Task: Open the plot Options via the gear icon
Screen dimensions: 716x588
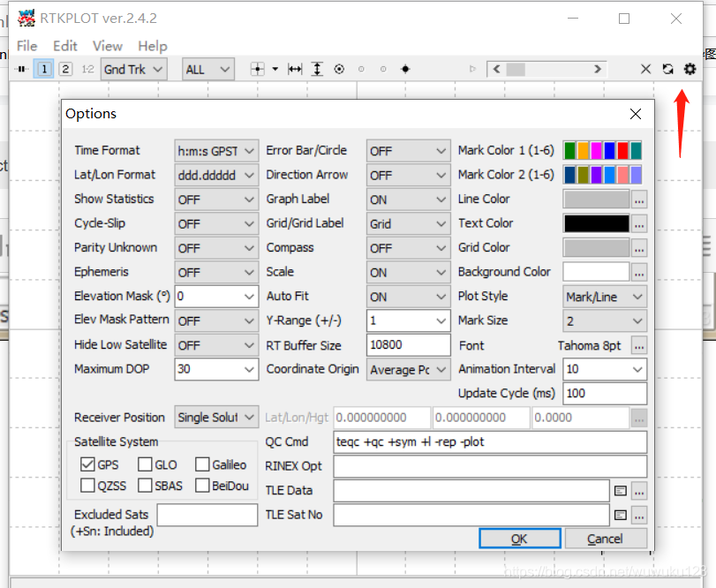Action: [690, 69]
